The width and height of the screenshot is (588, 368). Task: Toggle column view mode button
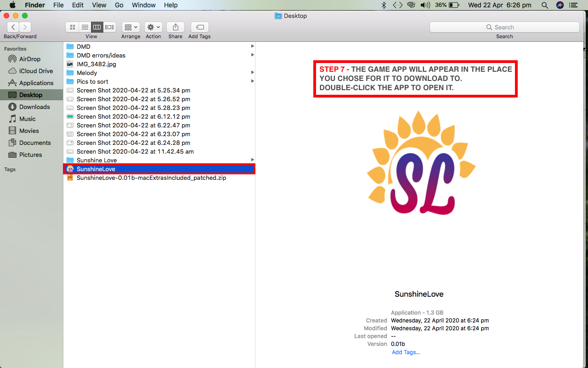97,27
